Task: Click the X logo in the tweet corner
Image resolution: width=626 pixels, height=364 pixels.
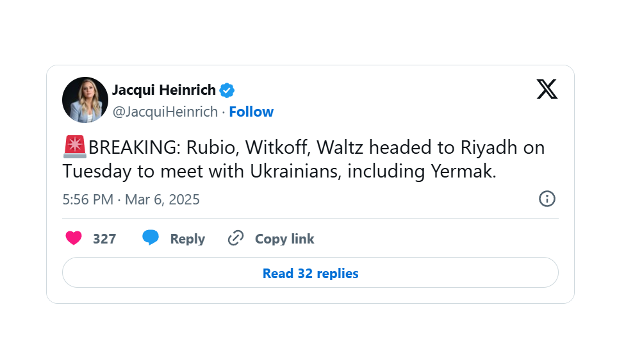Action: coord(547,88)
